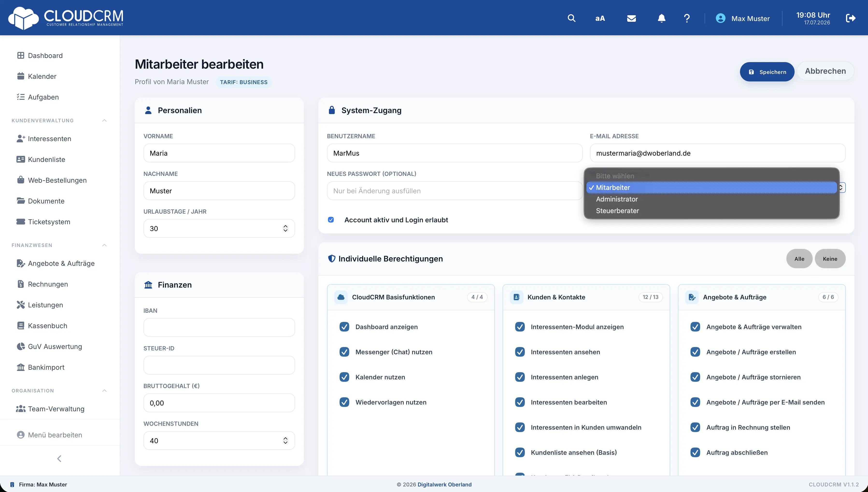
Task: Toggle Interessenten in Kunden umwandeln checkbox
Action: pyautogui.click(x=520, y=427)
